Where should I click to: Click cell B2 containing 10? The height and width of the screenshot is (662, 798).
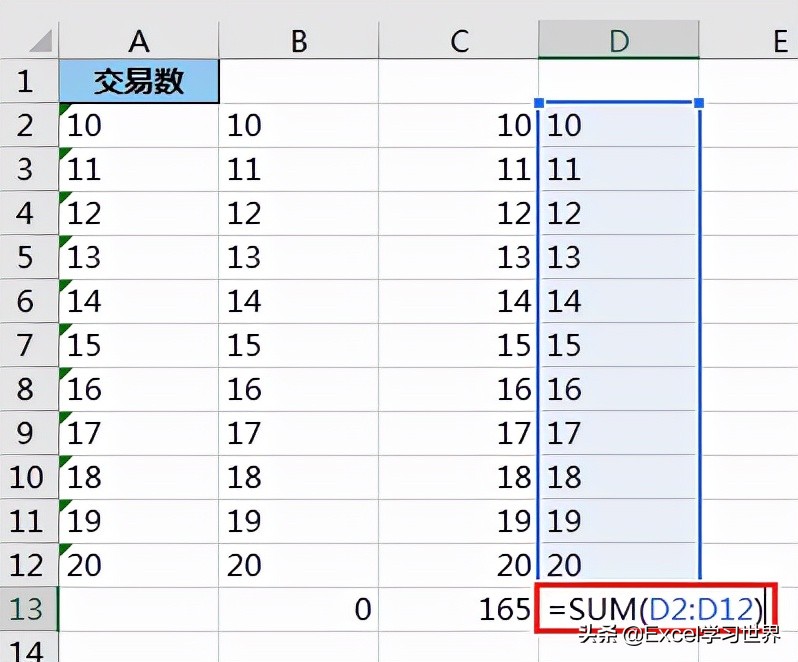click(299, 125)
